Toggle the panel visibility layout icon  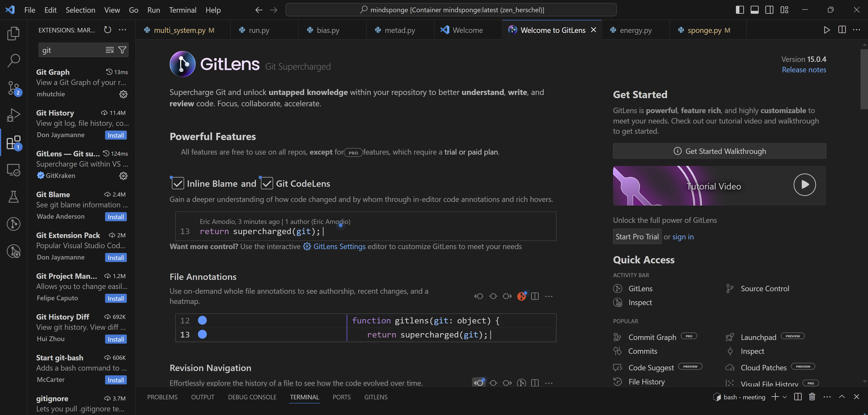click(x=755, y=10)
